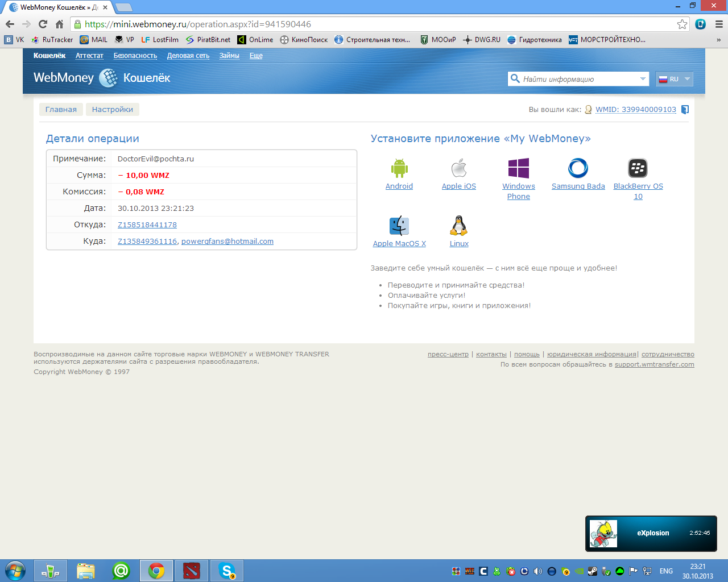Expand the RU language dropdown
The width and height of the screenshot is (728, 582).
point(675,79)
